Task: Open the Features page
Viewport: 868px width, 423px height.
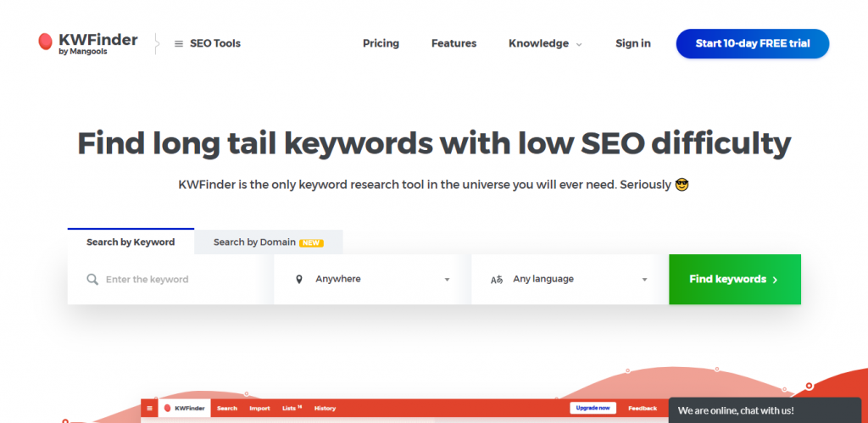Action: pyautogui.click(x=454, y=43)
